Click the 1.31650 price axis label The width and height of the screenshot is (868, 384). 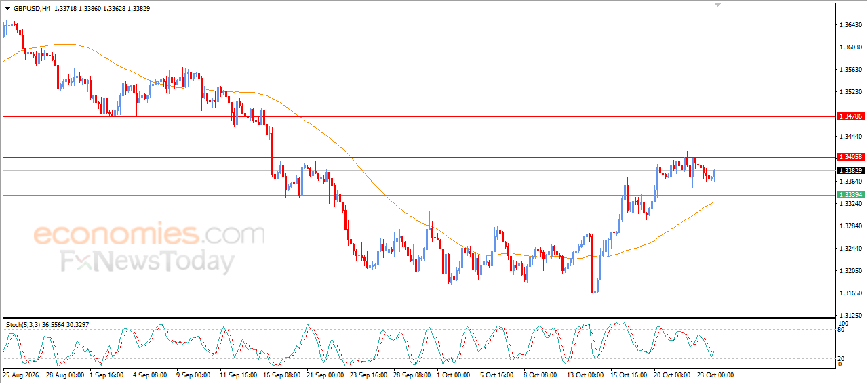(850, 293)
